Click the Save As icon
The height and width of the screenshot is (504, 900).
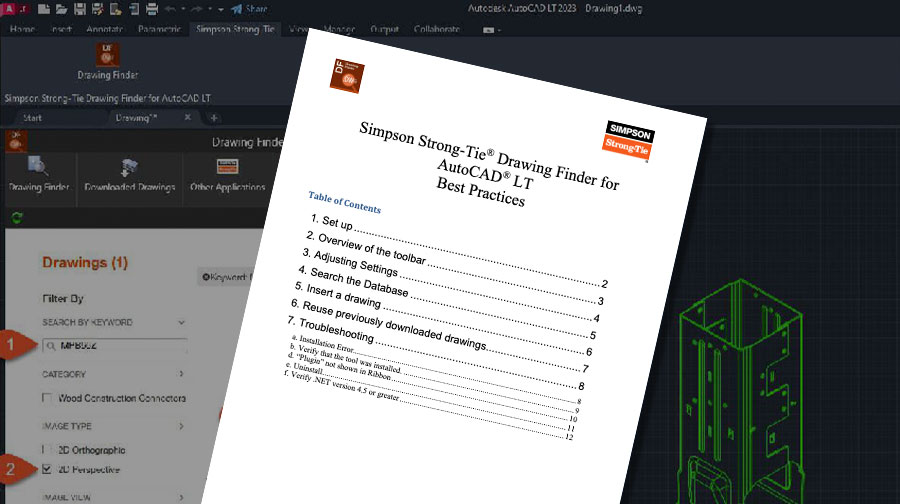(98, 9)
